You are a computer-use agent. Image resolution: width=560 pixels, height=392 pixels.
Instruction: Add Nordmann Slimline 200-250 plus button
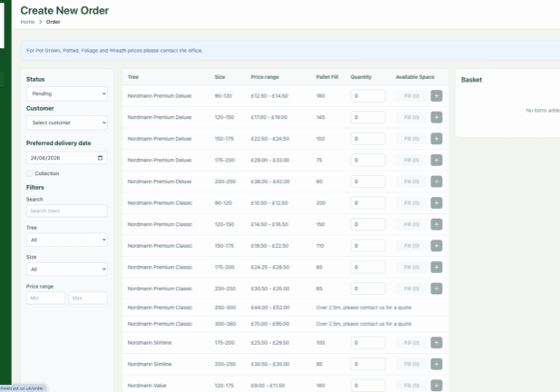click(x=436, y=364)
